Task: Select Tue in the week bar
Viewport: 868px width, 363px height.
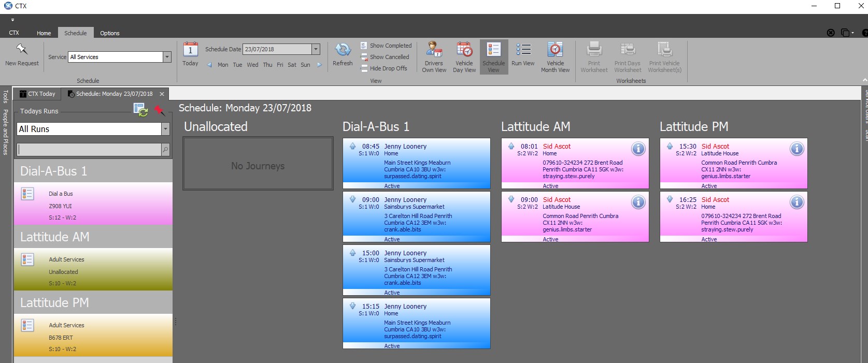Action: [x=237, y=65]
